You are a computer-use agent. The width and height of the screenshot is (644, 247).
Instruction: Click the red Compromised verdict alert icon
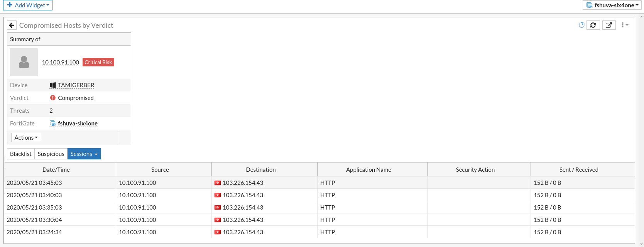point(53,98)
